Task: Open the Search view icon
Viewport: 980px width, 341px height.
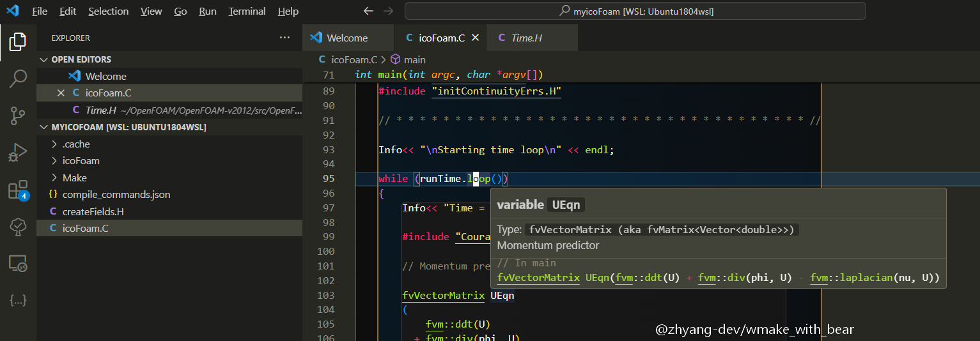Action: click(x=18, y=79)
